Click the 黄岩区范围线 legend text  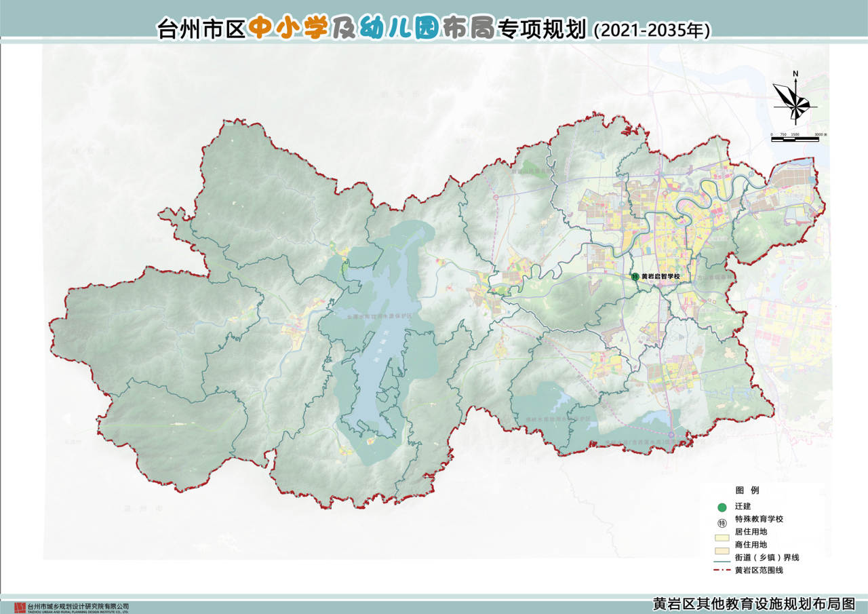pos(759,571)
